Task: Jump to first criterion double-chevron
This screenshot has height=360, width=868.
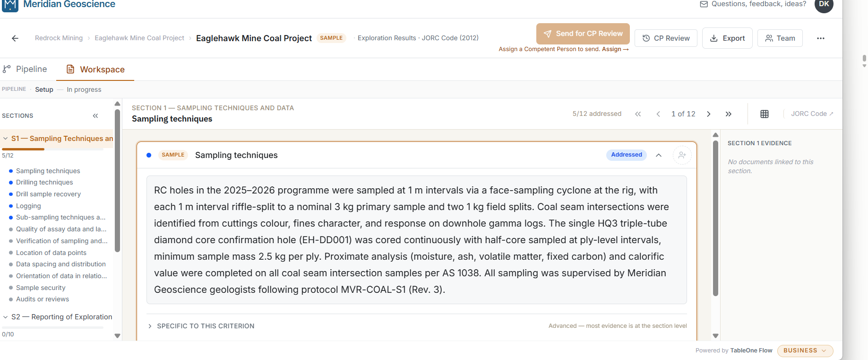Action: 638,114
